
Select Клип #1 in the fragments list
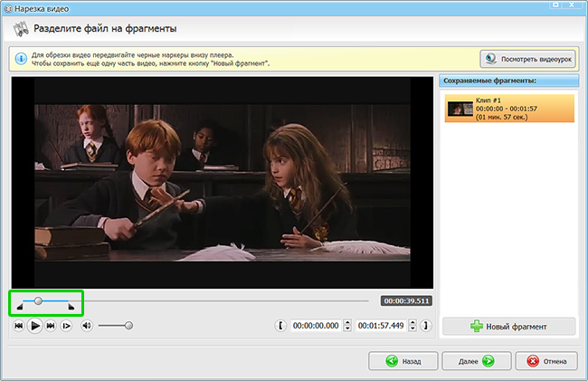(x=509, y=109)
